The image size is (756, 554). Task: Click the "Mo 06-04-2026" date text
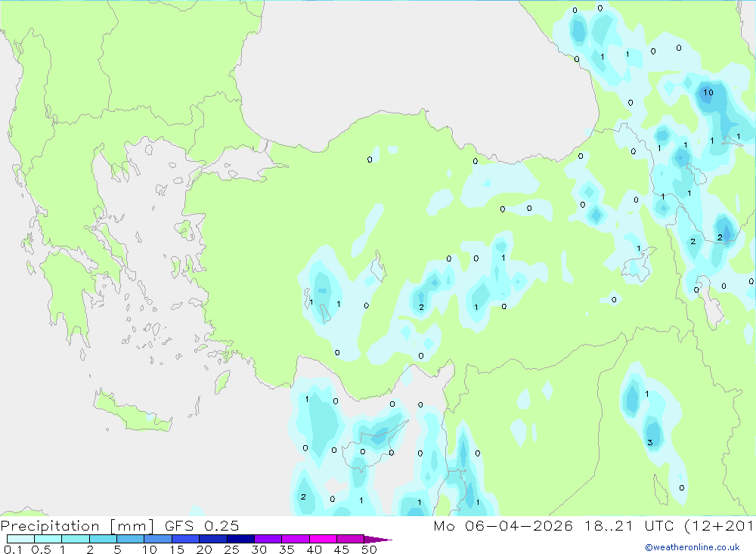[503, 526]
